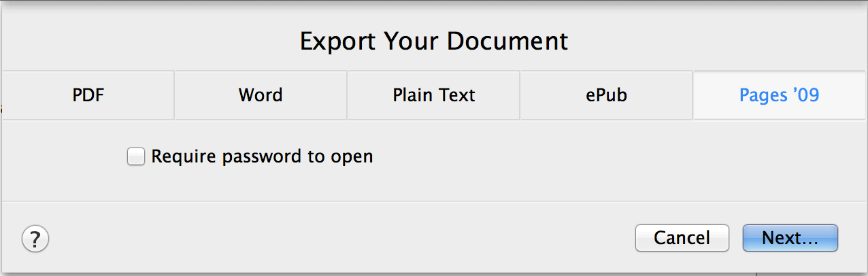Click the "Require password to open" label text
This screenshot has width=868, height=276.
coord(262,157)
